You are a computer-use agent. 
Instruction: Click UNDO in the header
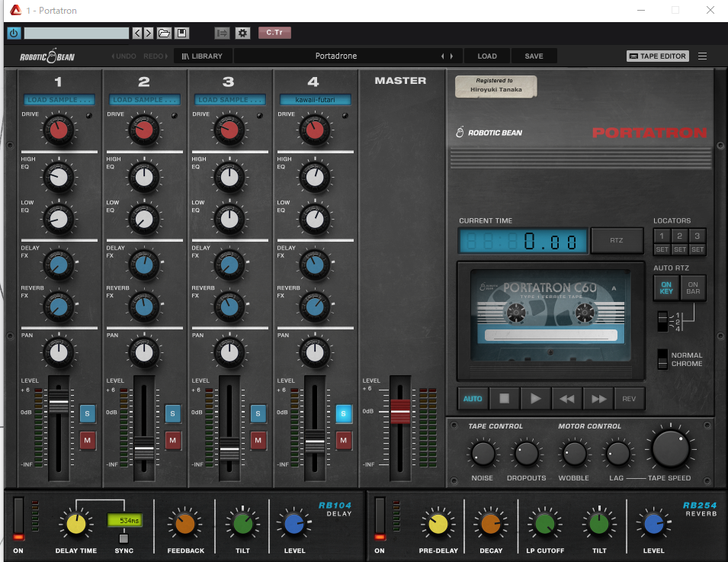(x=124, y=56)
